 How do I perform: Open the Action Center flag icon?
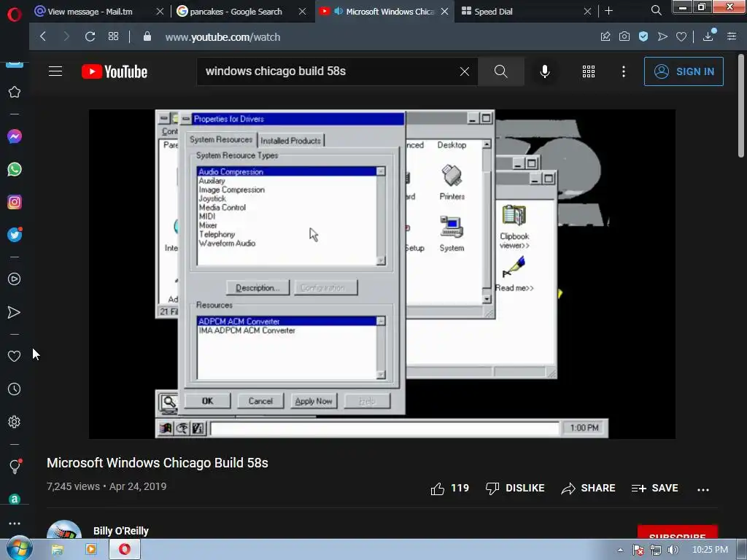638,550
